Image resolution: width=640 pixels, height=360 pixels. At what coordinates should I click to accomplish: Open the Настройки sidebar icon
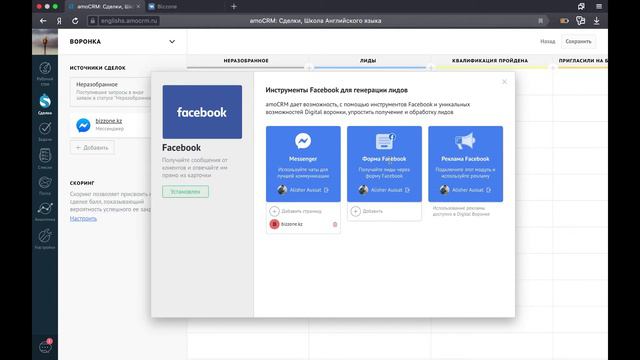click(45, 236)
